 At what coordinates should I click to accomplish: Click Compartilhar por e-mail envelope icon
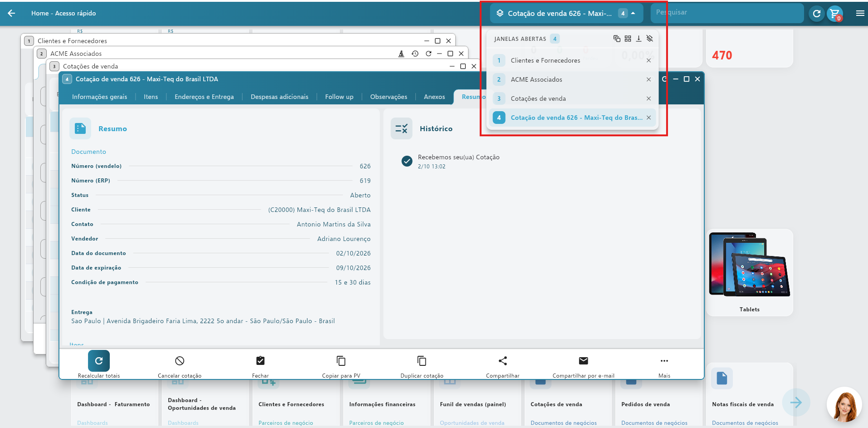click(583, 361)
